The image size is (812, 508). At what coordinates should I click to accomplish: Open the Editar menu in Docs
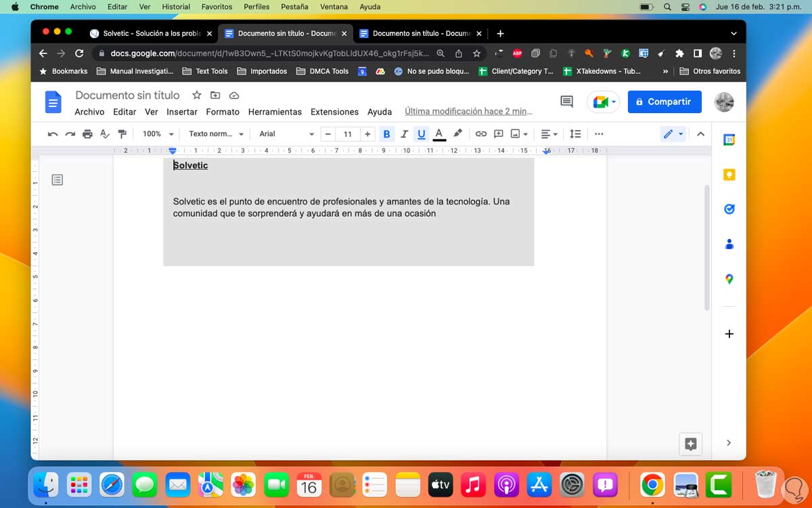(125, 112)
